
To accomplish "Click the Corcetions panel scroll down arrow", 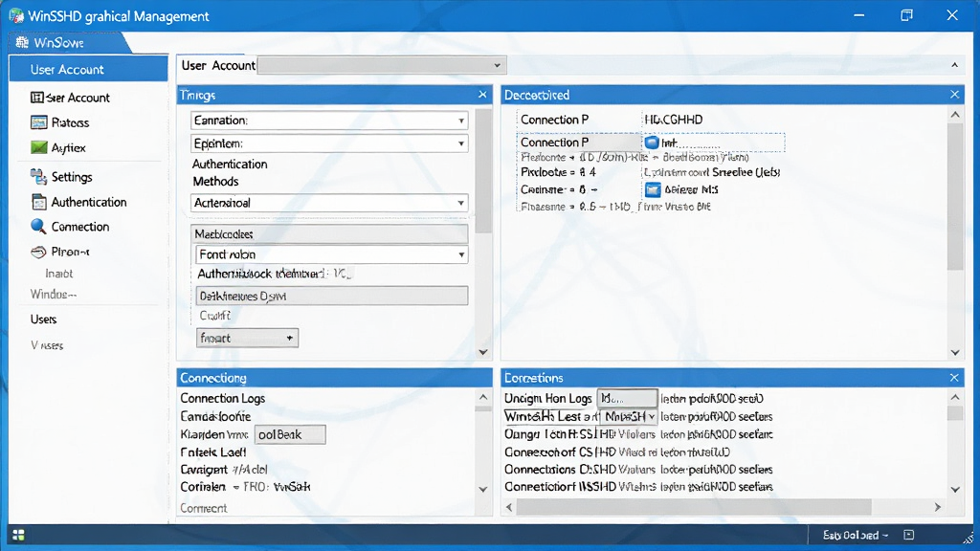I will (955, 489).
